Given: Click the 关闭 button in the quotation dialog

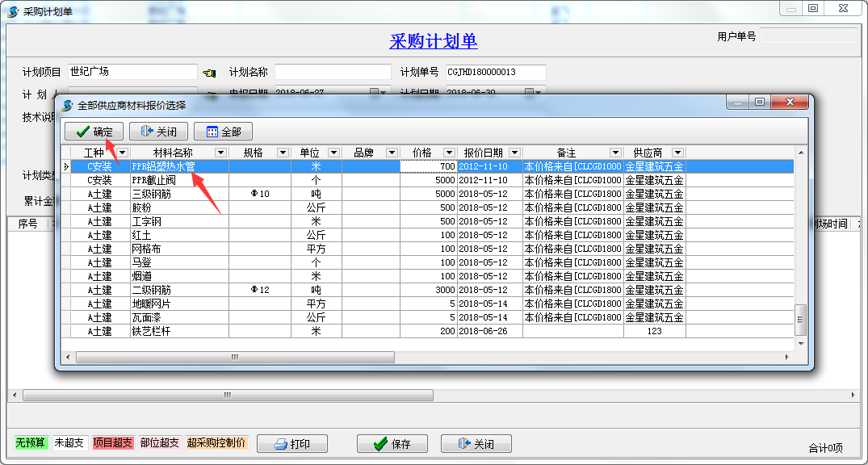Looking at the screenshot, I should coord(158,132).
